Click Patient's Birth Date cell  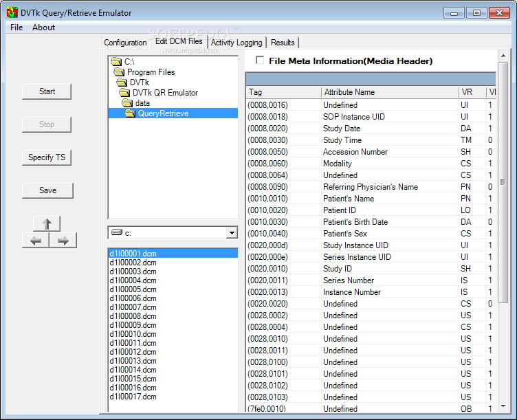[x=390, y=222]
